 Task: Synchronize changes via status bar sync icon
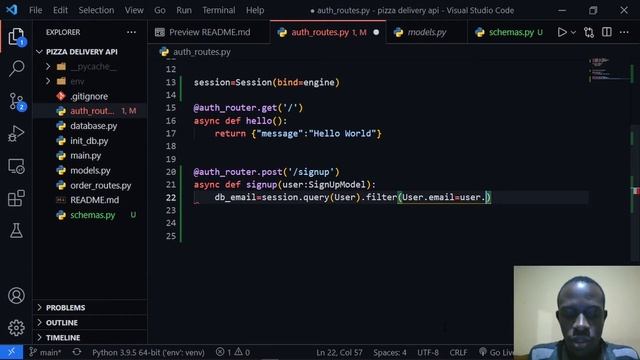pyautogui.click(x=77, y=352)
